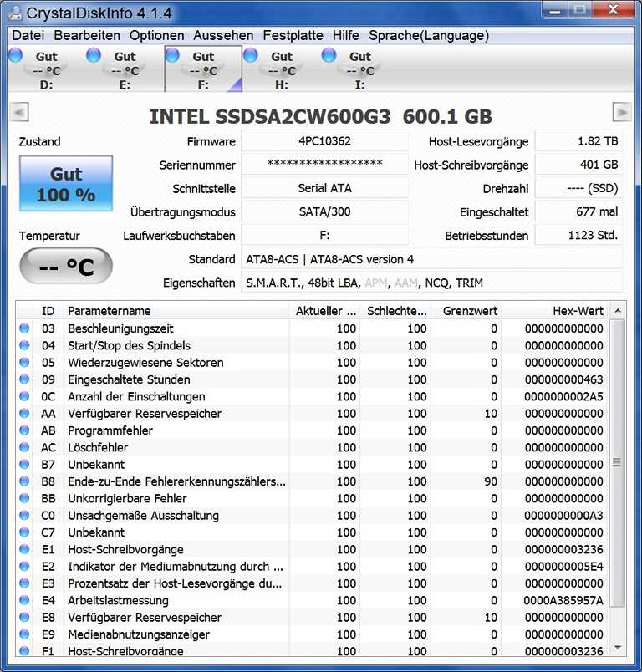Click hex value 000000000463

coord(563,379)
